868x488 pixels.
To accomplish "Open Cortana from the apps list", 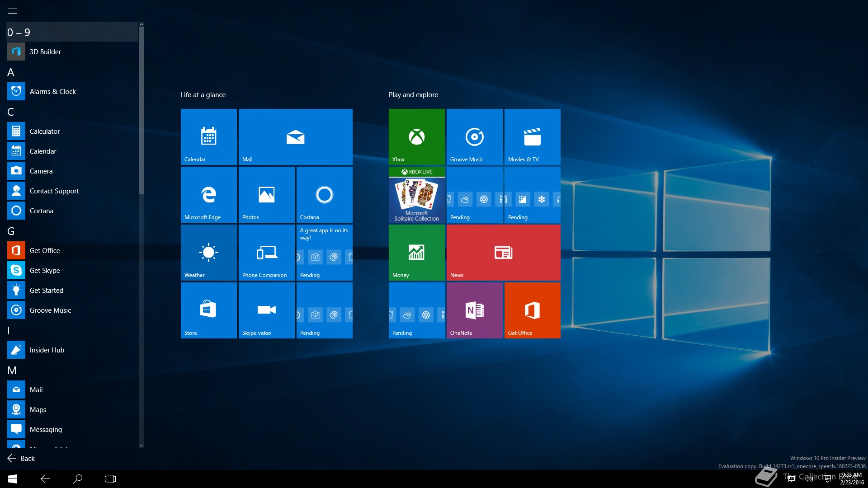I will [x=72, y=211].
